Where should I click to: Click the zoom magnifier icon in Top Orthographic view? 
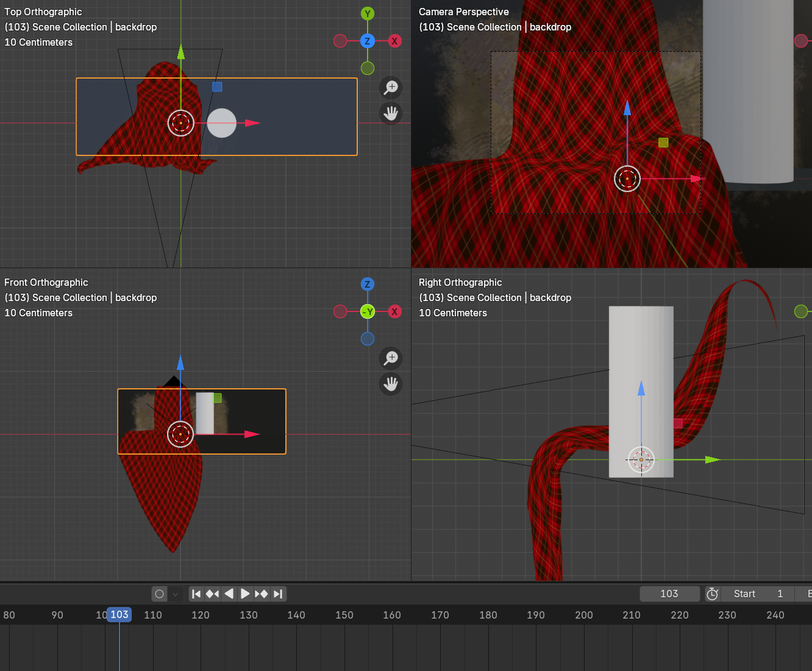tap(391, 87)
